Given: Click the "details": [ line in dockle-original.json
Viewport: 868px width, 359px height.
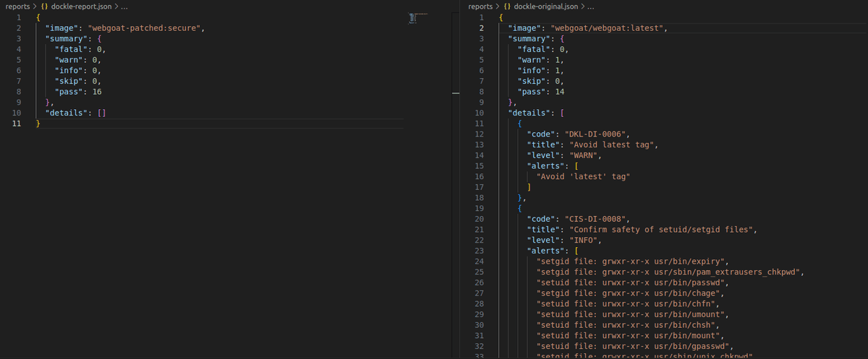Looking at the screenshot, I should coord(536,113).
